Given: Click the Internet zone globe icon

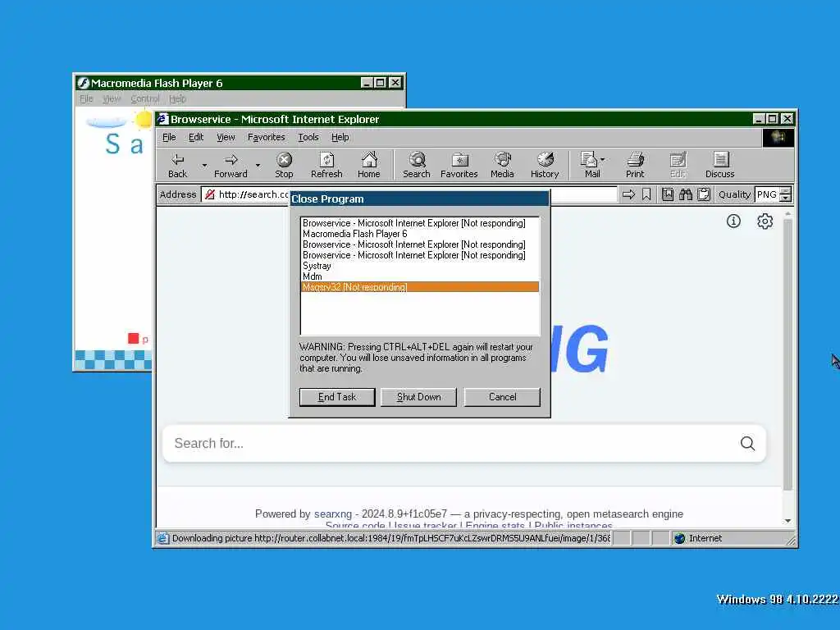Looking at the screenshot, I should [680, 538].
